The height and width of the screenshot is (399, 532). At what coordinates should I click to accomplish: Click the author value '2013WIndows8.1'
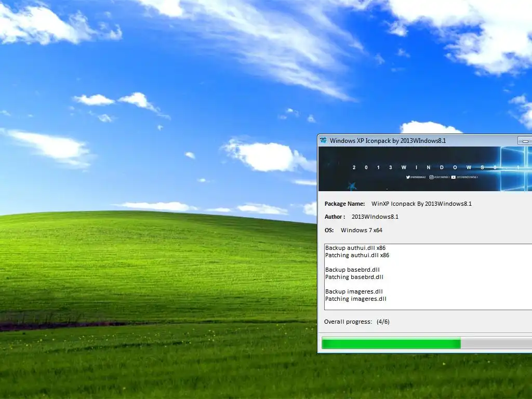[375, 217]
